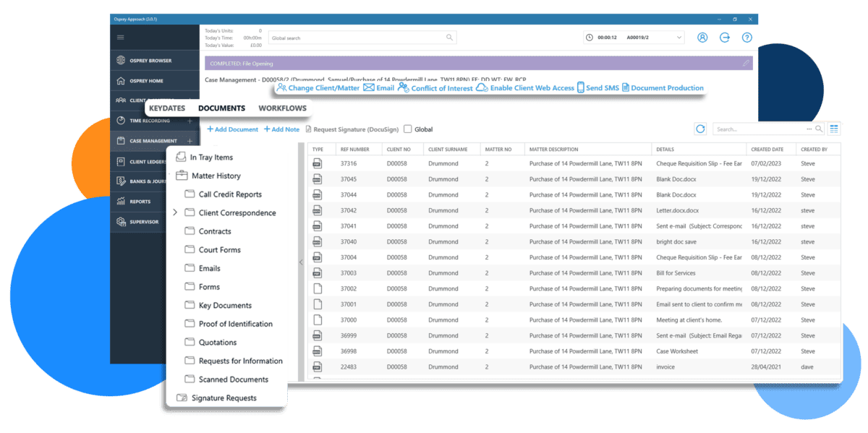Switch to the WORKFLOWS tab
868x433 pixels.
[x=282, y=108]
